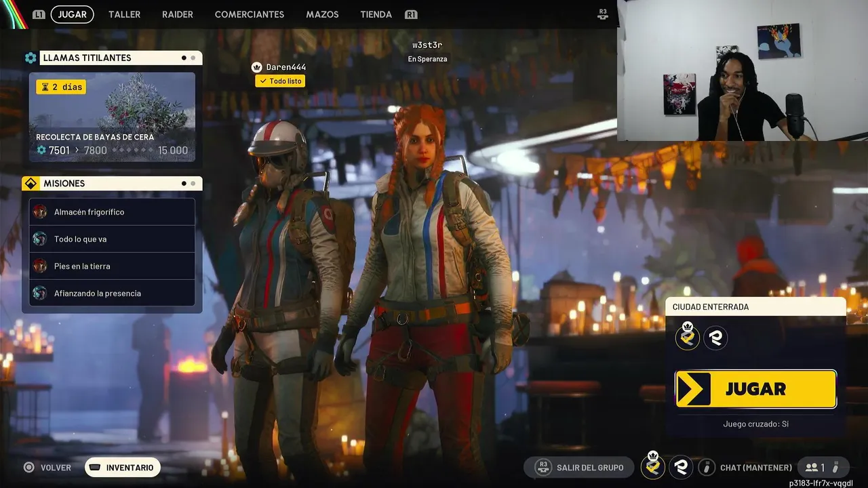Click the second member emblem in bottom bar
The image size is (868, 488).
tap(682, 467)
